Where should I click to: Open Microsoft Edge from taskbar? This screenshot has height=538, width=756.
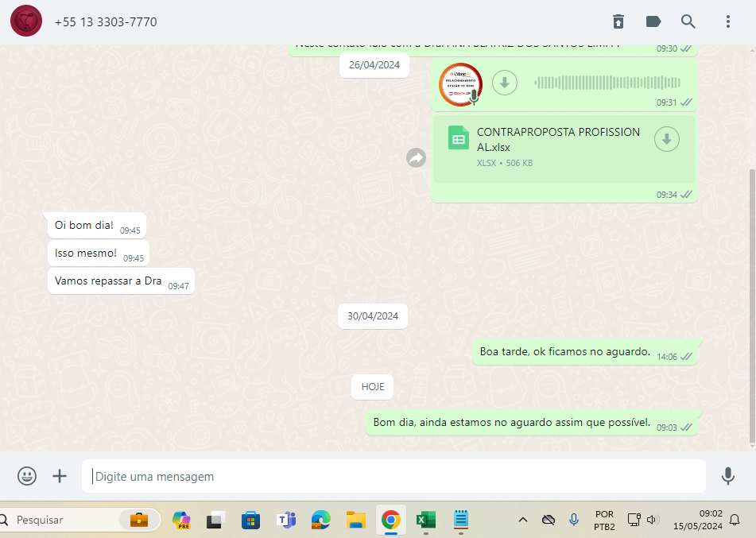click(320, 520)
